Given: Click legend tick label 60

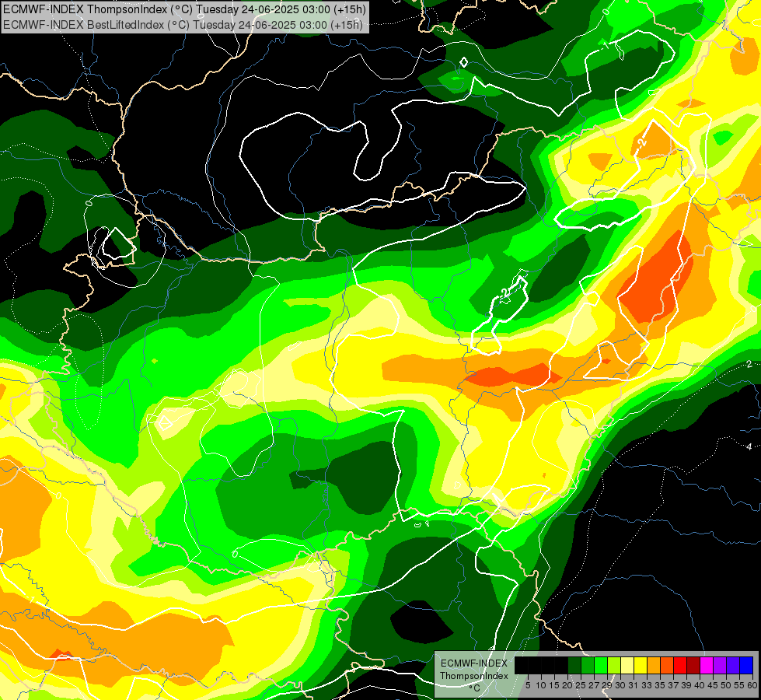Looking at the screenshot, I should tap(753, 685).
